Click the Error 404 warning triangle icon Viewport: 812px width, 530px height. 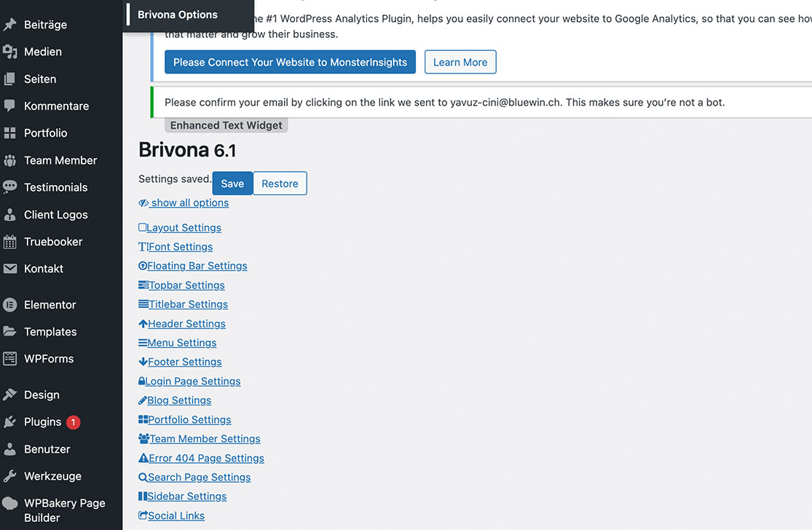(x=143, y=458)
